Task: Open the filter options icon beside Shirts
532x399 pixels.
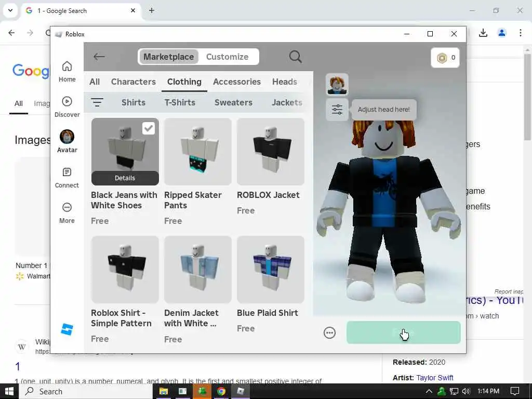Action: coord(97,102)
